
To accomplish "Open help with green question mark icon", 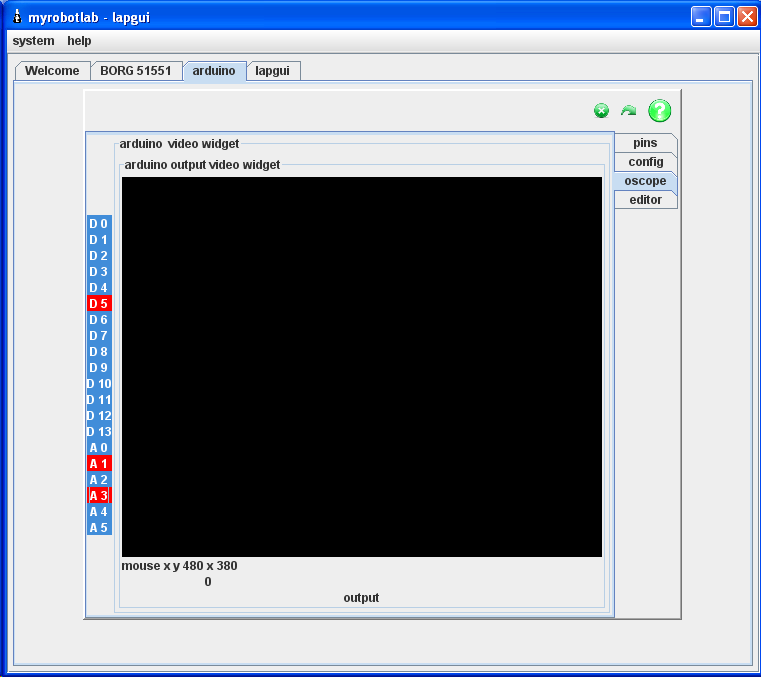I will [x=660, y=111].
